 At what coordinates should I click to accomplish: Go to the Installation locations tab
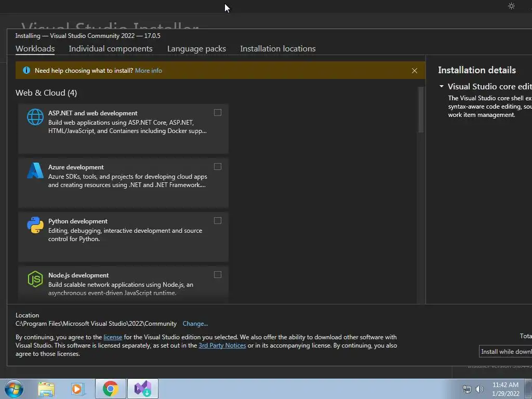click(278, 48)
